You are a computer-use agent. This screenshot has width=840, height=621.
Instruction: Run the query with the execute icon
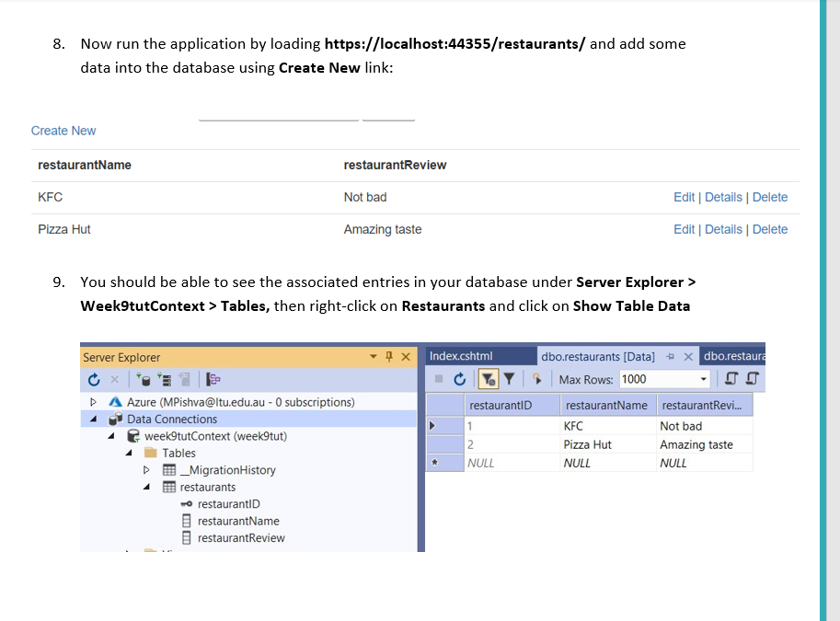click(536, 379)
